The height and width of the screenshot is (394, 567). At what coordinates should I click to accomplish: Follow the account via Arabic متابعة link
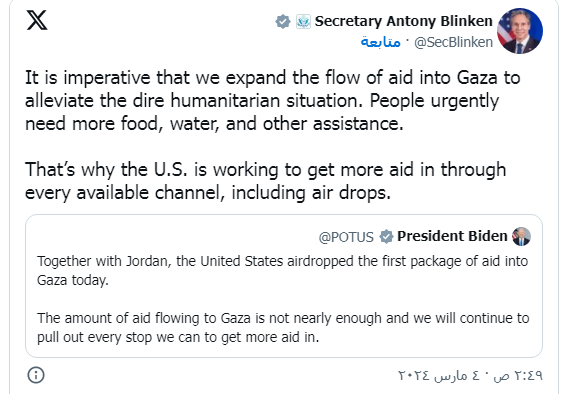[x=380, y=42]
